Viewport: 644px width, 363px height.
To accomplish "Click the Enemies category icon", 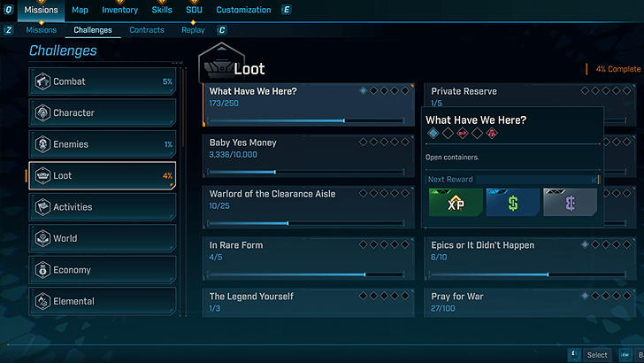I will (42, 144).
